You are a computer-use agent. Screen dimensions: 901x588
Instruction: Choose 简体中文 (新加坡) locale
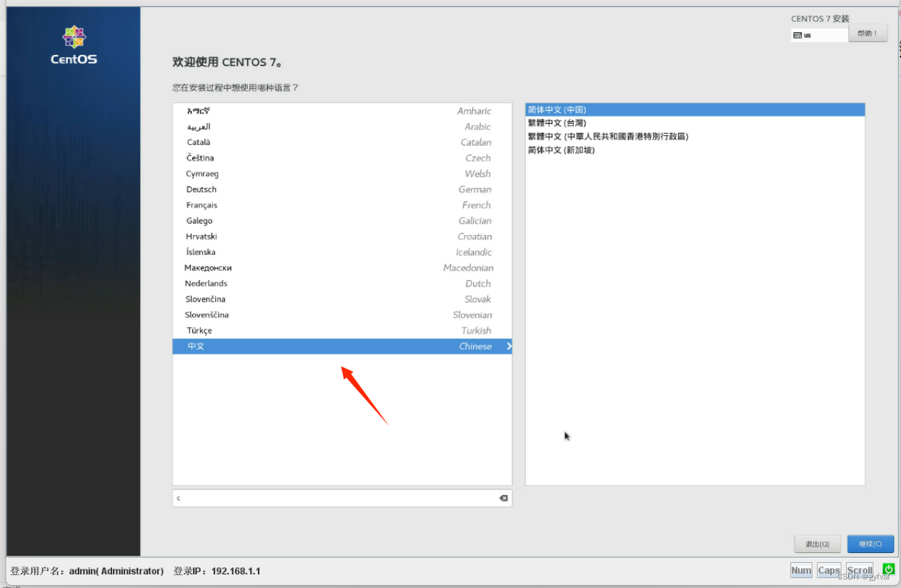click(x=695, y=150)
